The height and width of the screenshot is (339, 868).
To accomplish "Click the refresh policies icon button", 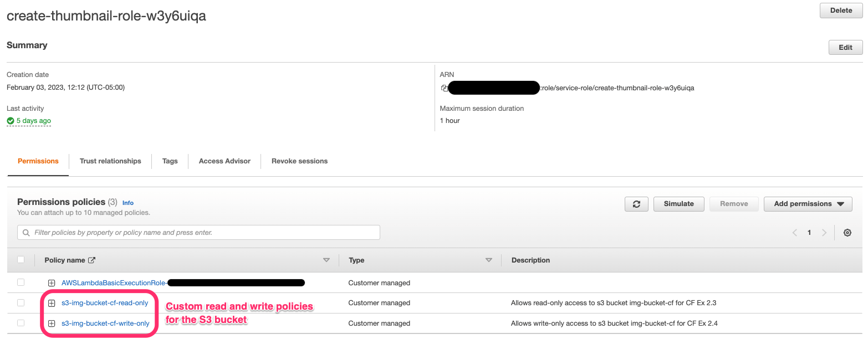I will [x=636, y=204].
